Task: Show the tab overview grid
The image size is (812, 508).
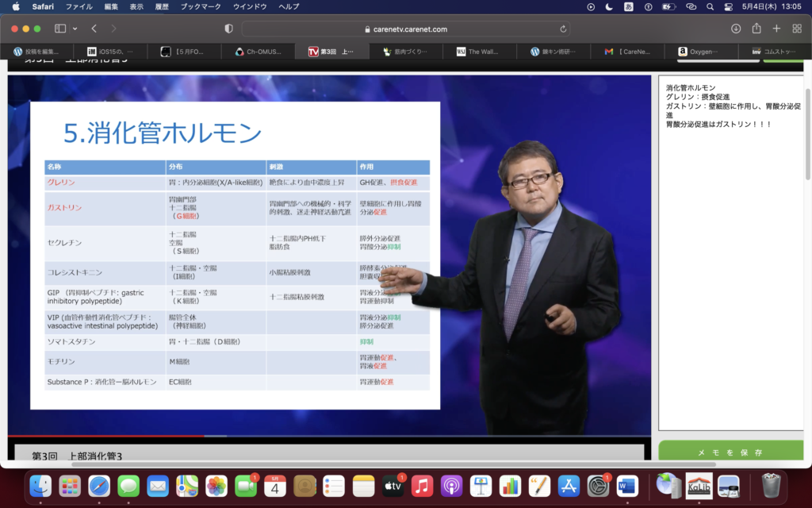Action: 797,29
